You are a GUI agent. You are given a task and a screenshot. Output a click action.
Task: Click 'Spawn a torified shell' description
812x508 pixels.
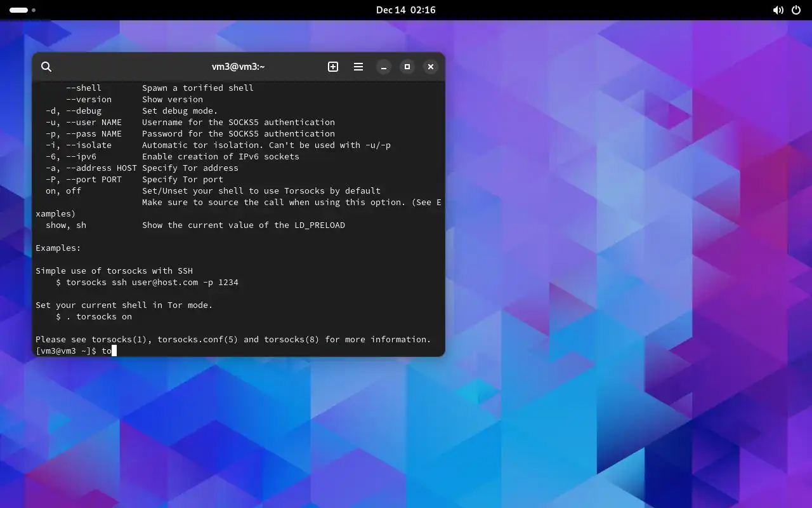click(x=198, y=88)
